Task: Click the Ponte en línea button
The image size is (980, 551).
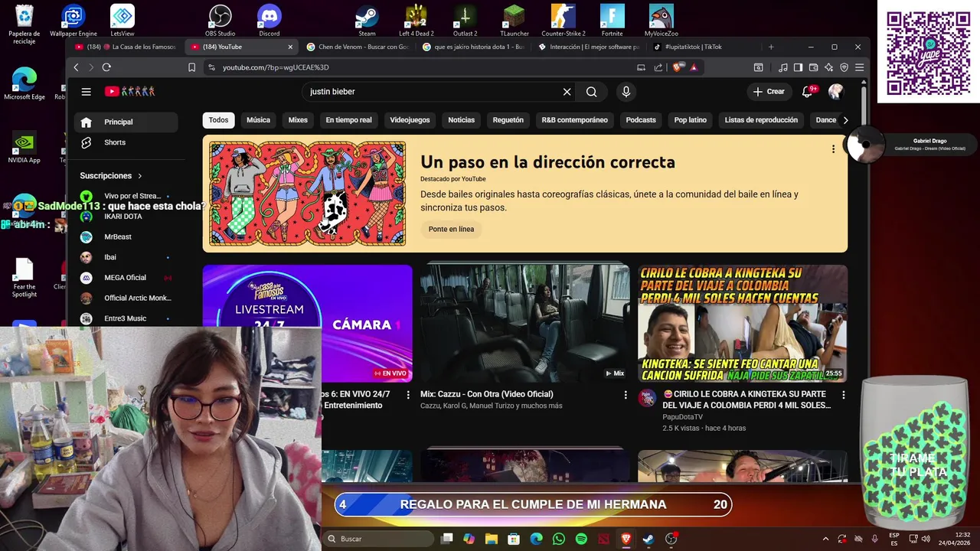Action: (451, 229)
